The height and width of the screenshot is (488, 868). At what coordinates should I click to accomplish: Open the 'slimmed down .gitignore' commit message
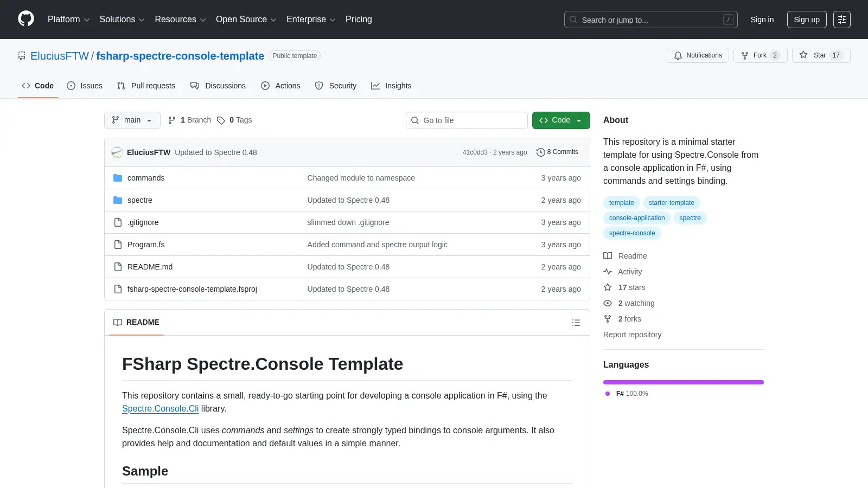pyautogui.click(x=348, y=222)
